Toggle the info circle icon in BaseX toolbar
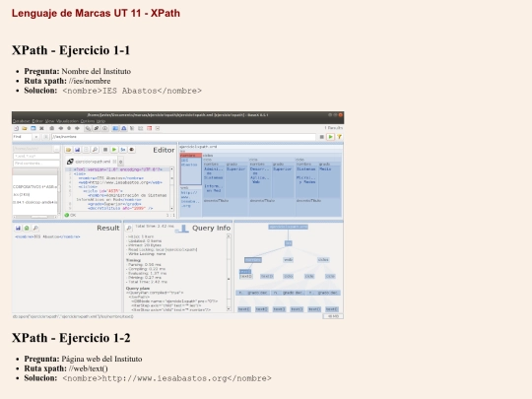Screen dimensions: 532x399 (x=104, y=129)
